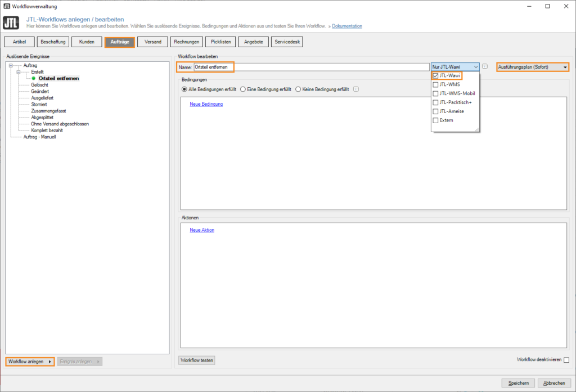576x392 pixels.
Task: Collapse the Erstellt tree node
Action: pos(18,72)
